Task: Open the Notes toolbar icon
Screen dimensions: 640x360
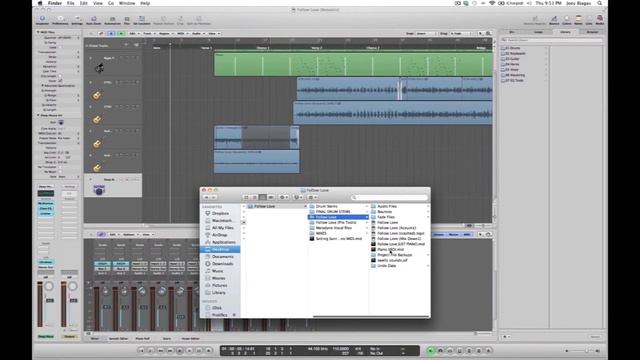Action: [x=578, y=20]
